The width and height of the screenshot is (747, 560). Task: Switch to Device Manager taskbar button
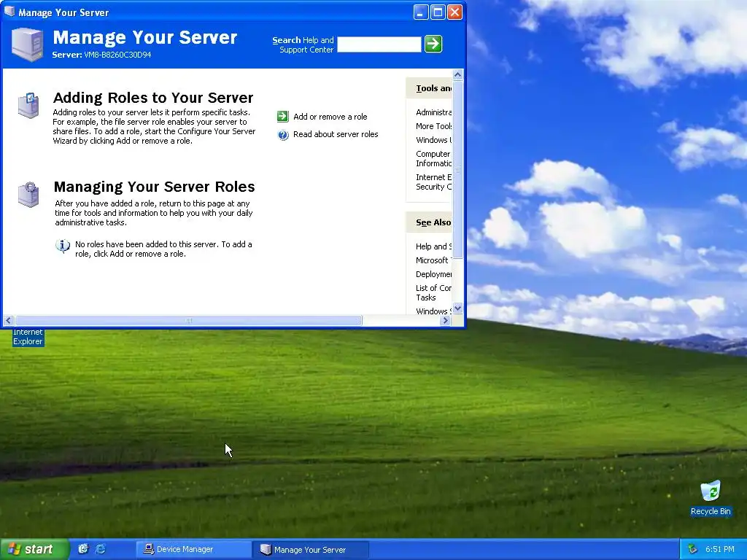194,549
